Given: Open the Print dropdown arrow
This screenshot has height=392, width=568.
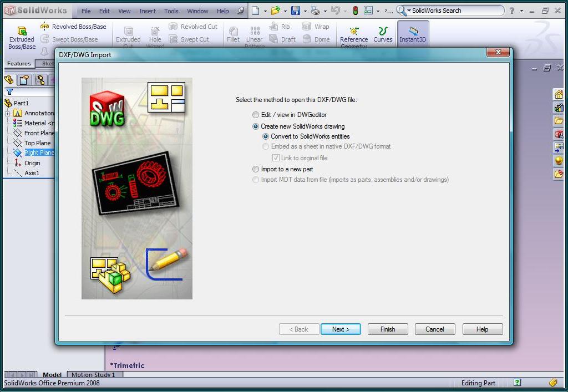Looking at the screenshot, I should (x=325, y=11).
